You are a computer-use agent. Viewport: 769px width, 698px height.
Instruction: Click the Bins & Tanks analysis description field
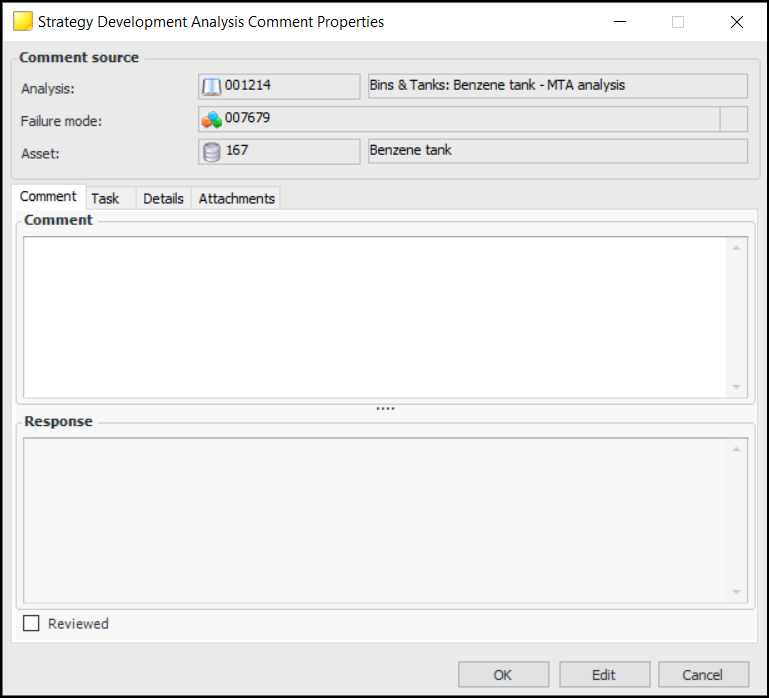tap(558, 86)
